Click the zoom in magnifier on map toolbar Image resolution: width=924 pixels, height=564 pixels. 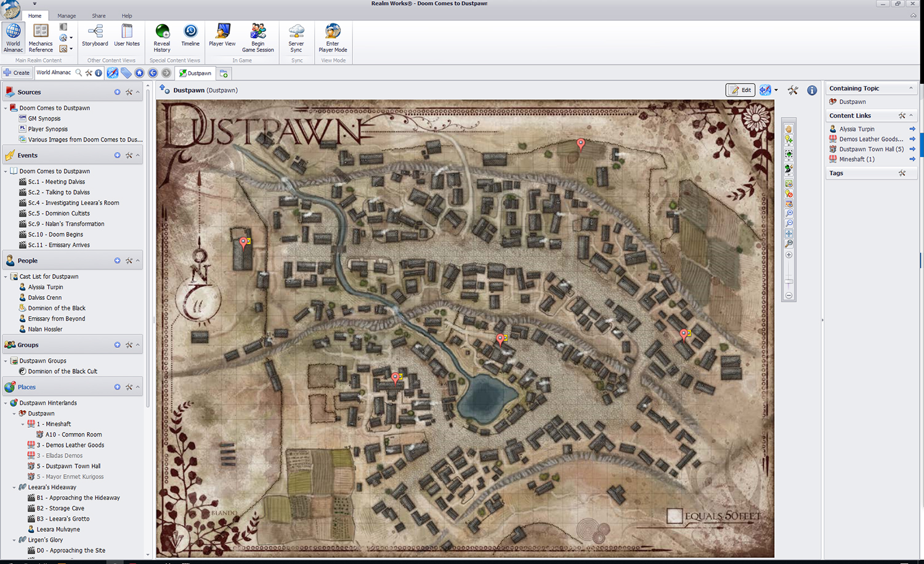788,213
